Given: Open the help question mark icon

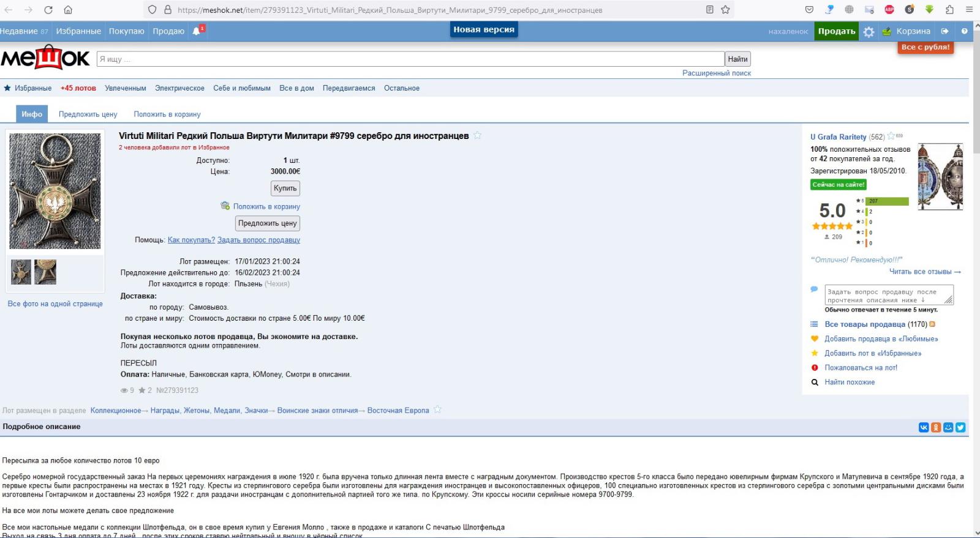Looking at the screenshot, I should click(964, 31).
